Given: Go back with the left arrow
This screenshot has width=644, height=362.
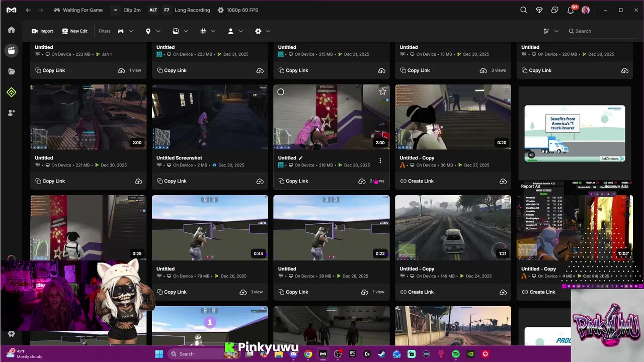Looking at the screenshot, I should click(x=28, y=10).
